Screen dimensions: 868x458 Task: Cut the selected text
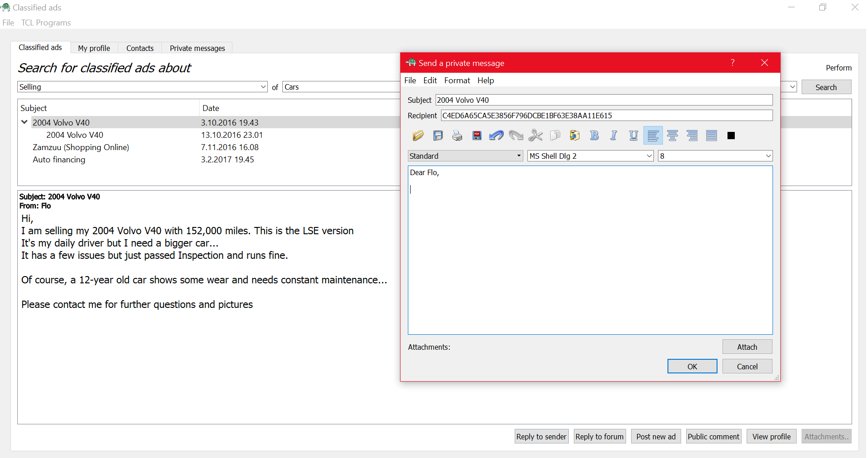tap(536, 136)
